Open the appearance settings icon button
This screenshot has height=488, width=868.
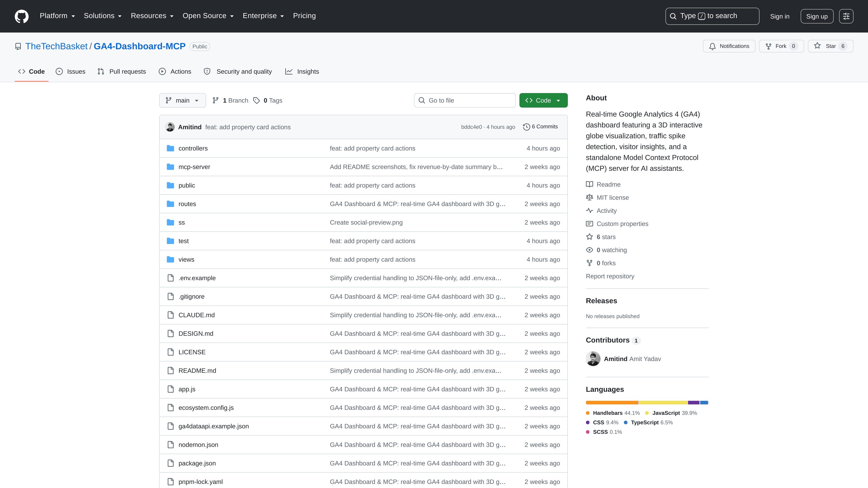[x=846, y=16]
